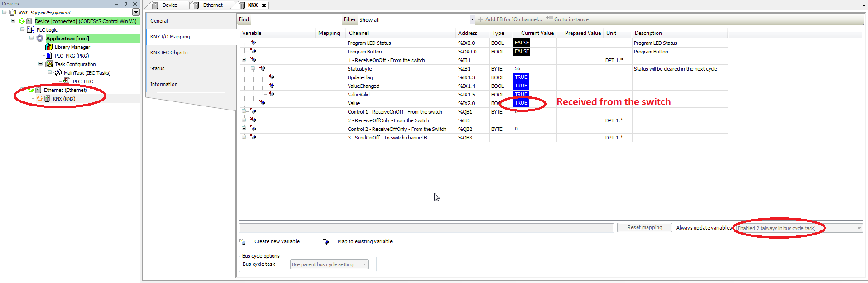
Task: Click the Library Manager books icon
Action: [49, 47]
